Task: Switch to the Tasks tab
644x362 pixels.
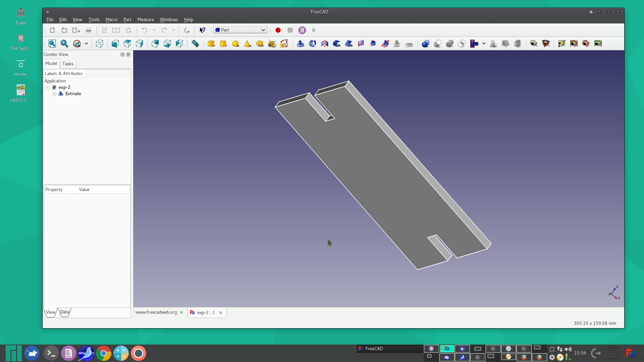Action: tap(68, 64)
